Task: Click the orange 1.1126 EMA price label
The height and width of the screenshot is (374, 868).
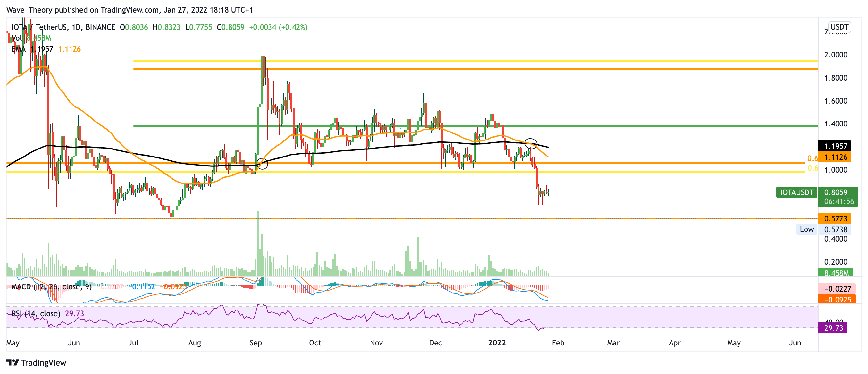Action: click(x=835, y=157)
